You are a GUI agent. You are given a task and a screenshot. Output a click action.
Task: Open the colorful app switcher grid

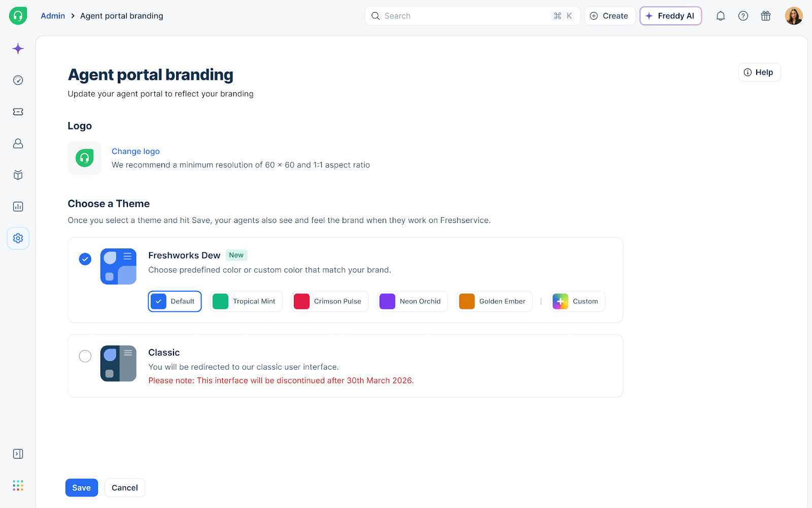click(18, 486)
